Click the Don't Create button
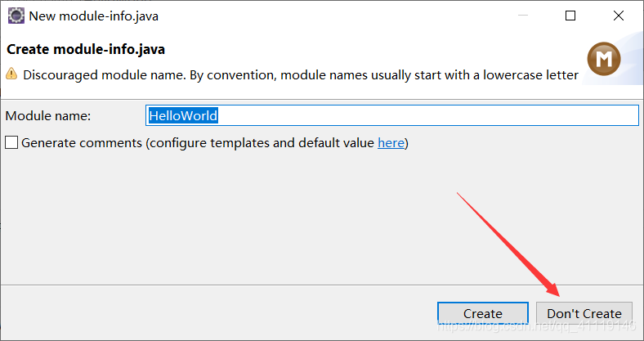This screenshot has width=644, height=341. point(584,313)
